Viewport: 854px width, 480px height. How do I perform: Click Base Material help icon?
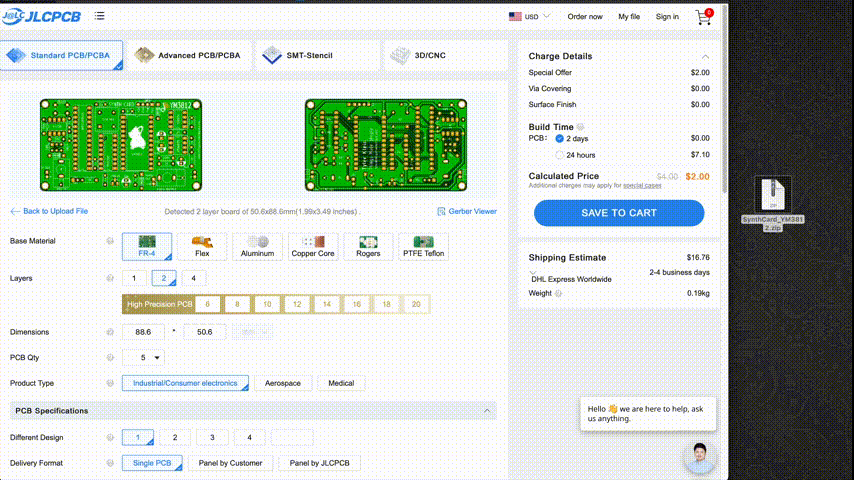pyautogui.click(x=110, y=241)
